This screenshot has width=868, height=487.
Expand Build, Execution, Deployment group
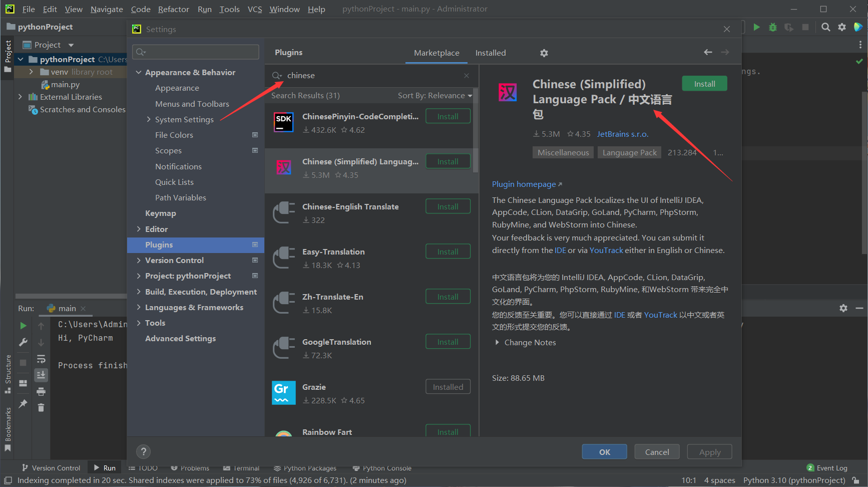click(139, 292)
